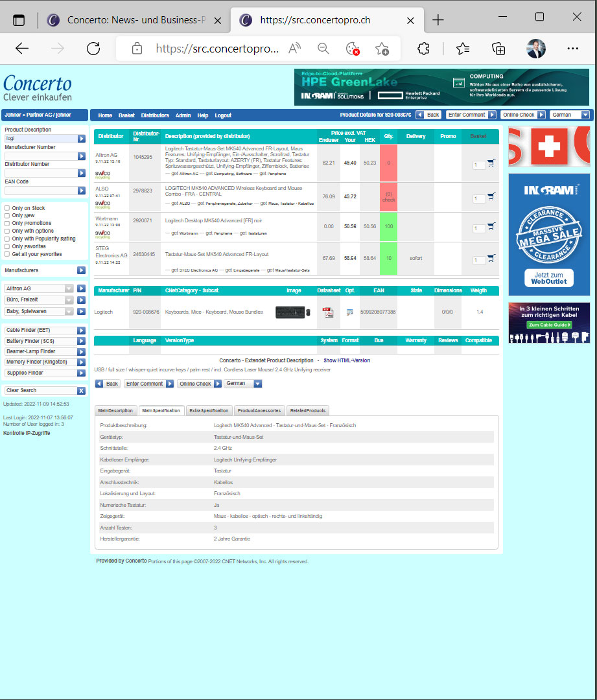Open the Büro, Freizeit dropdown
The height and width of the screenshot is (700, 597).
coord(39,300)
